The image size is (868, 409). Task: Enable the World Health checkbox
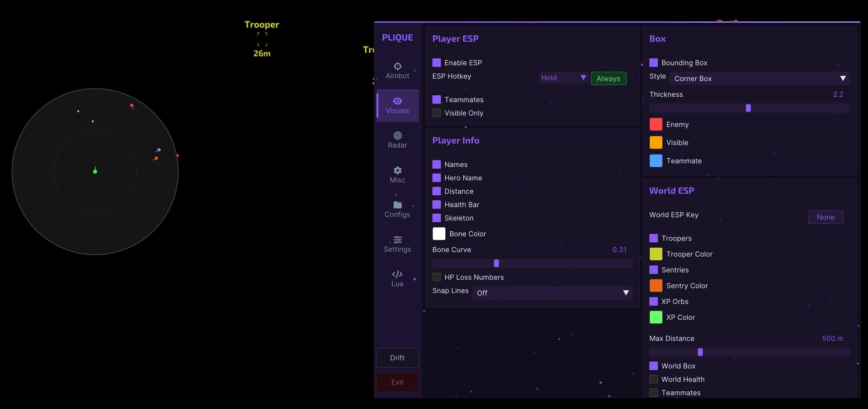pyautogui.click(x=654, y=379)
